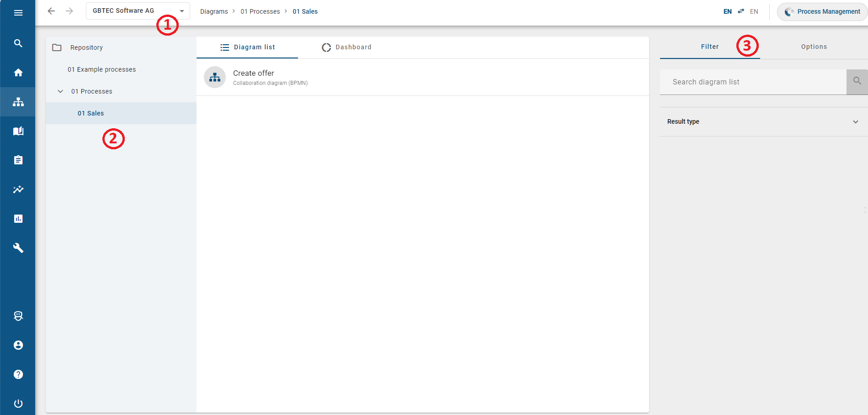Click the Create offer diagram icon
This screenshot has width=868, height=415.
pos(215,77)
